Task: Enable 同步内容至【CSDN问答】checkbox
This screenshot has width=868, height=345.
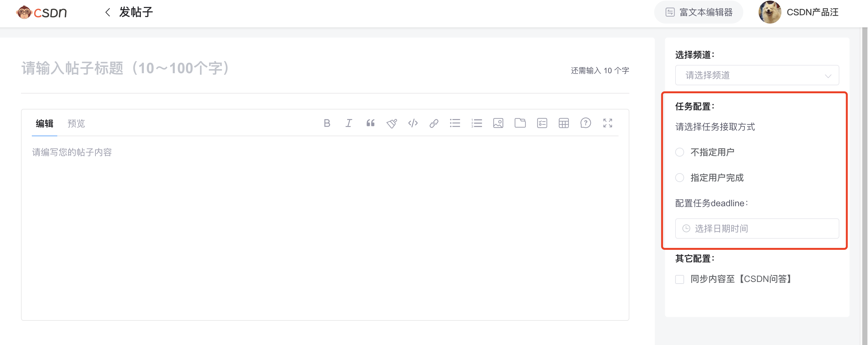Action: pyautogui.click(x=680, y=279)
